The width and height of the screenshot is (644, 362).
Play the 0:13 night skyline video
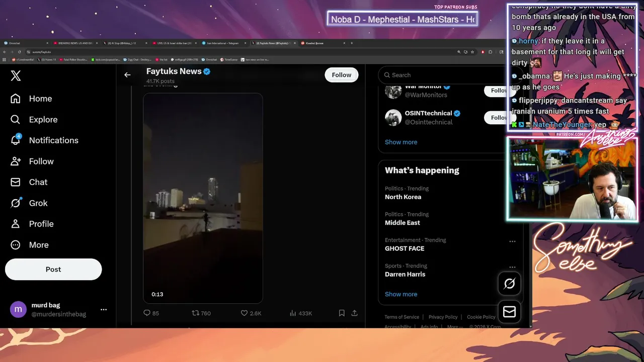point(203,198)
